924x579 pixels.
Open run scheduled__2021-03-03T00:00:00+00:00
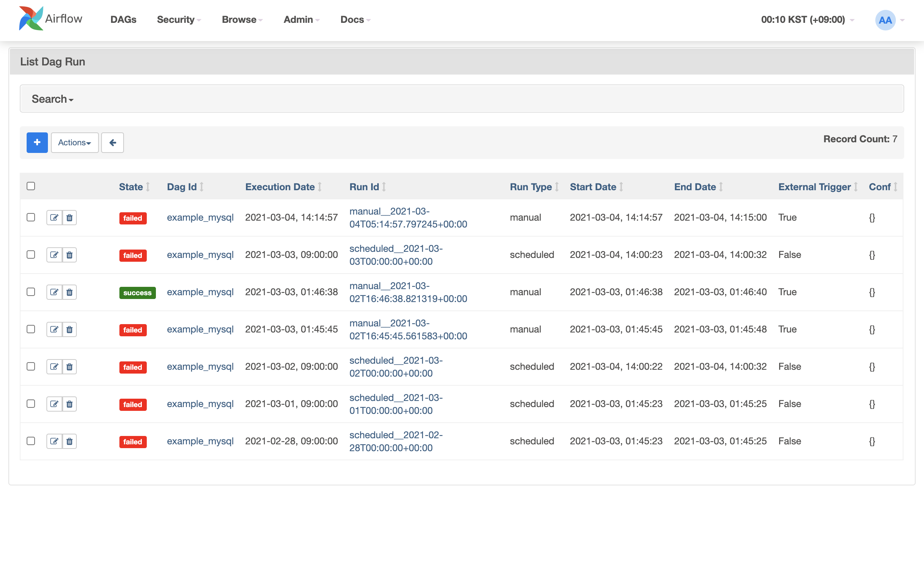click(396, 255)
